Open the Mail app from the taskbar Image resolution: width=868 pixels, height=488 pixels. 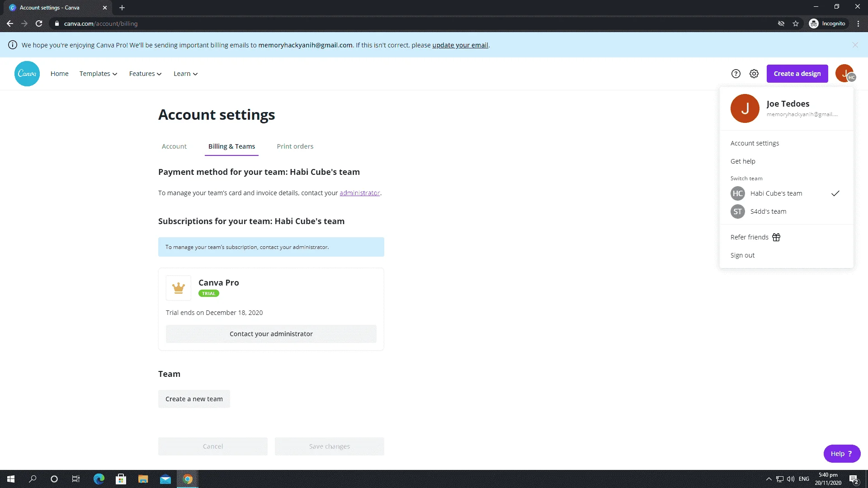[165, 479]
